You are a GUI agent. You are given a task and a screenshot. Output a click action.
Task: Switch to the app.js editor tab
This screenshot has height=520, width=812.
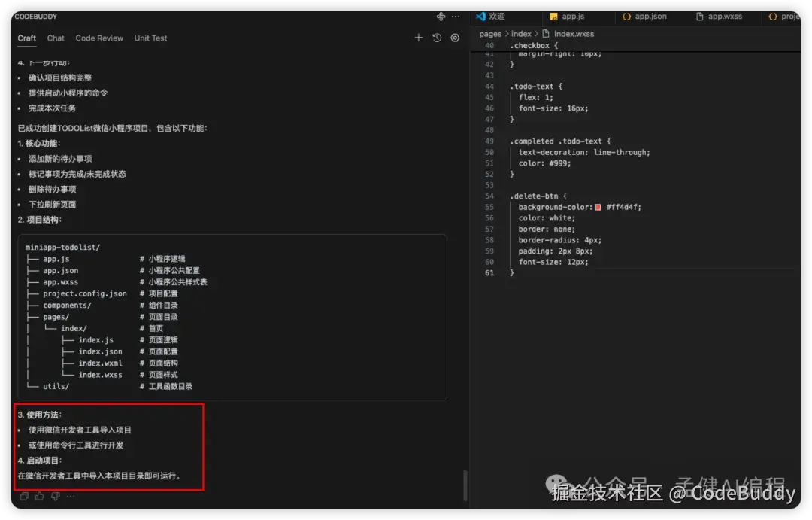pyautogui.click(x=573, y=17)
